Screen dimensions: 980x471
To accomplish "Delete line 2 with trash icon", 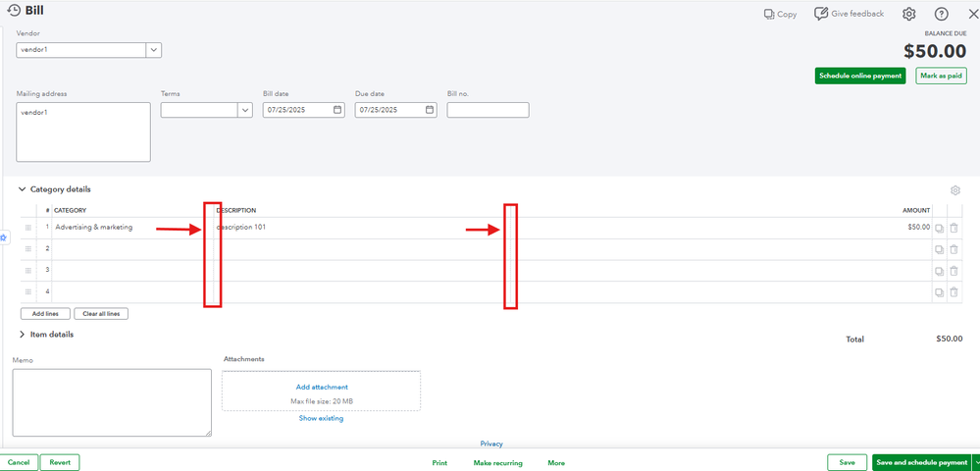I will pyautogui.click(x=954, y=249).
